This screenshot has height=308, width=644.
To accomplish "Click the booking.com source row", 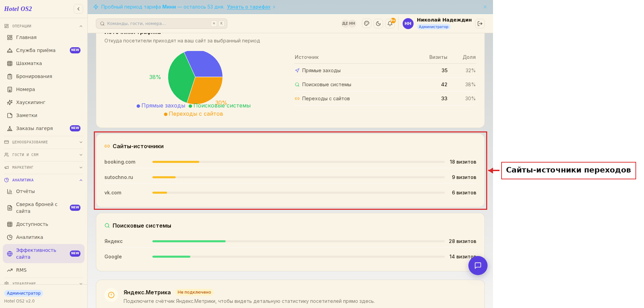I will pos(290,162).
